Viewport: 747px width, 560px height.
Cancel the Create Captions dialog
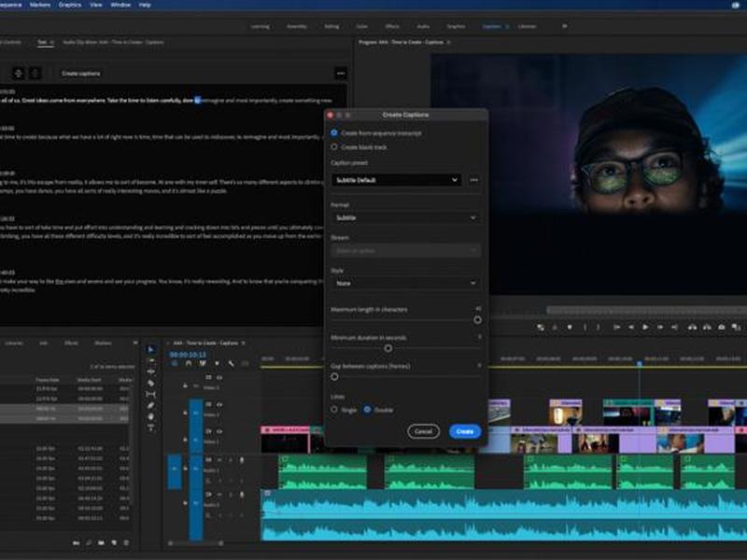pos(424,431)
